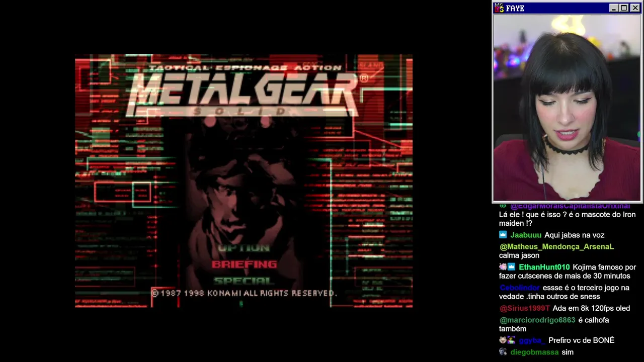This screenshot has height=362, width=644.
Task: Maximize the FAYE webcam window
Action: pos(623,8)
